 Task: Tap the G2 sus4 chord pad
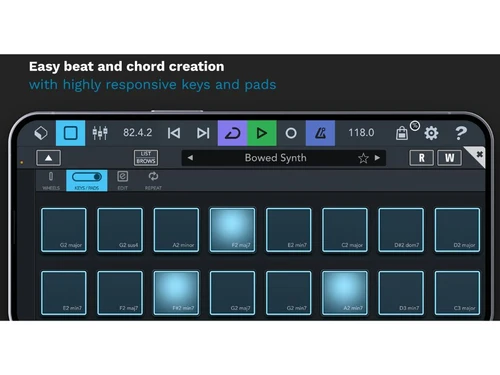(120, 230)
